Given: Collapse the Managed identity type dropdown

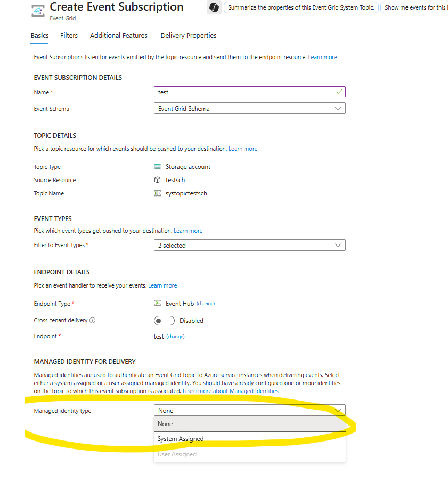Looking at the screenshot, I should (x=250, y=410).
